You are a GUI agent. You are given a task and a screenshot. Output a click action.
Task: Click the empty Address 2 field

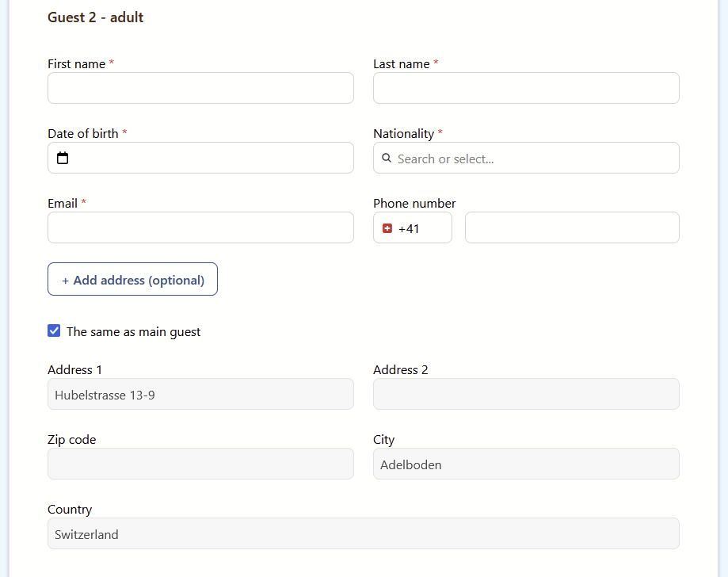coord(526,394)
